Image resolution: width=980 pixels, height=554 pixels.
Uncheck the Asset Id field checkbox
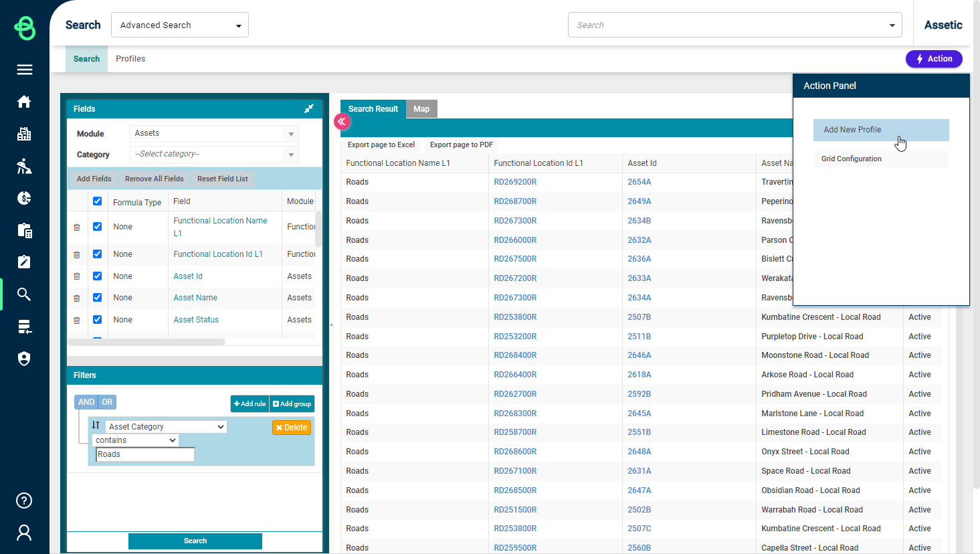98,276
